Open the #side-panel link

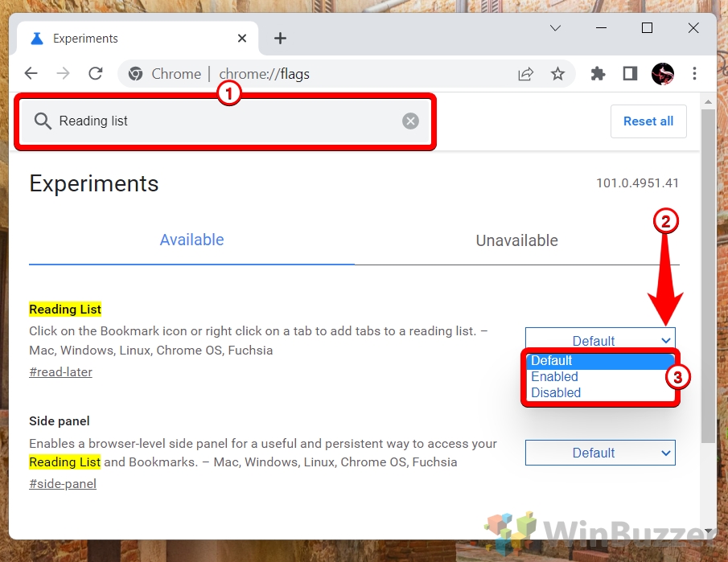[63, 484]
